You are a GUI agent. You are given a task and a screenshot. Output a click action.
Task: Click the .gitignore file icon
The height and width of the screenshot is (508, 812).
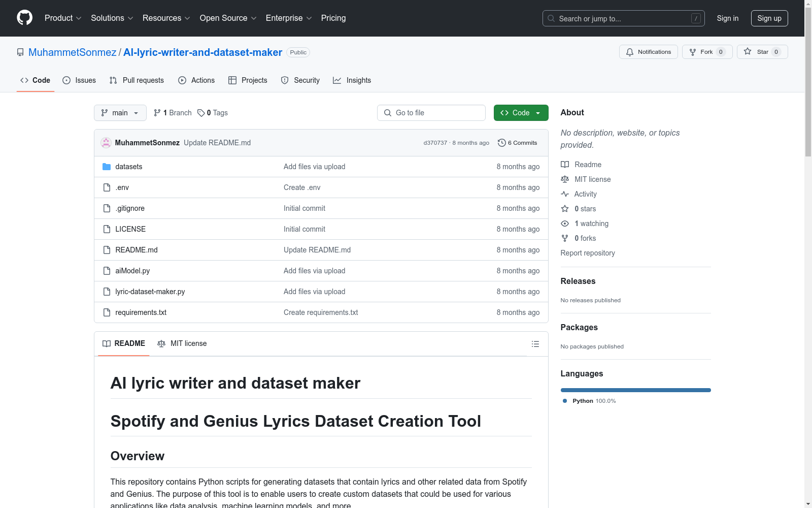coord(107,208)
